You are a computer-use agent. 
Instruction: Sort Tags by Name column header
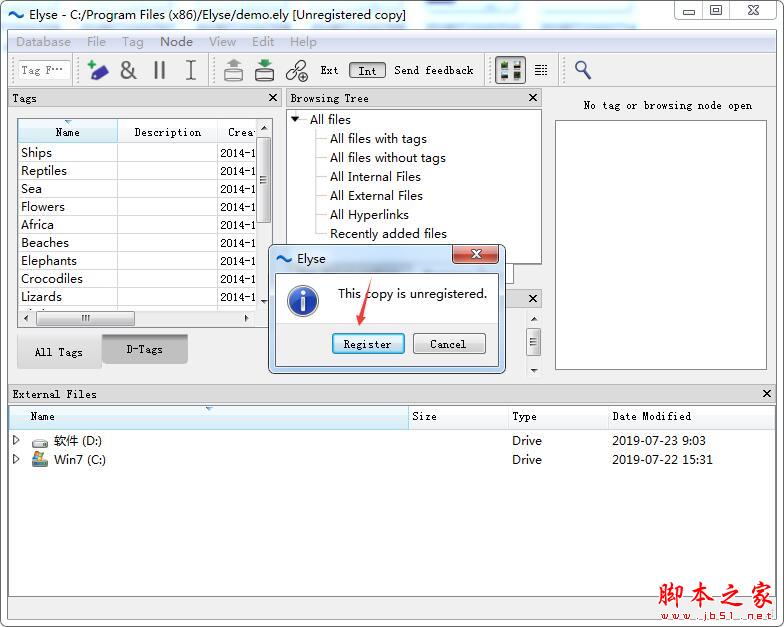pyautogui.click(x=68, y=132)
